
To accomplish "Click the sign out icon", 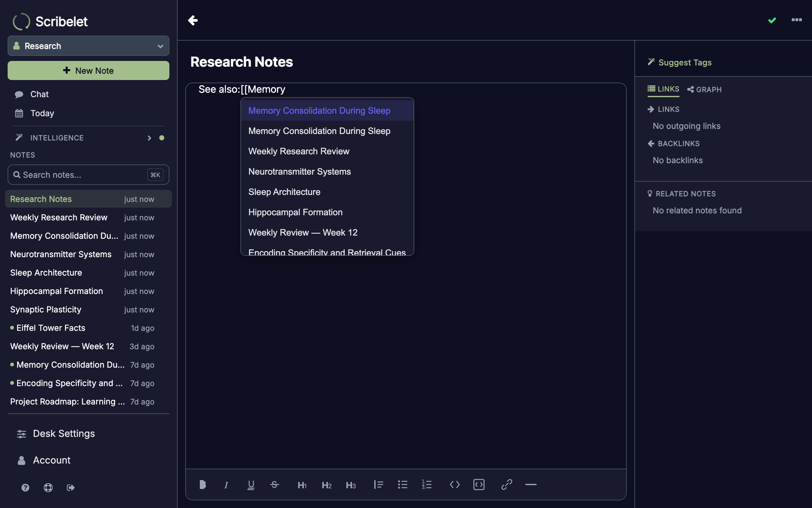I will pos(71,487).
